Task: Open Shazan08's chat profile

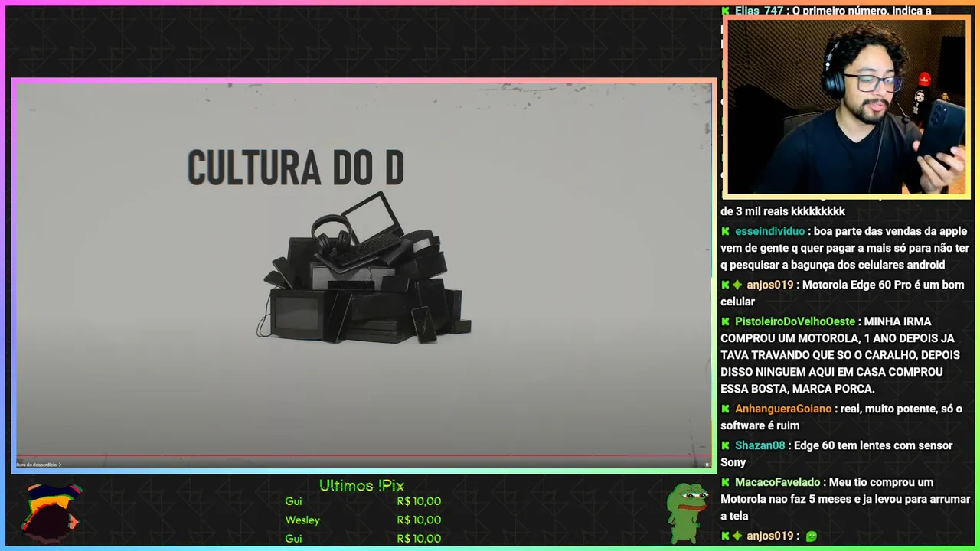Action: pos(760,445)
